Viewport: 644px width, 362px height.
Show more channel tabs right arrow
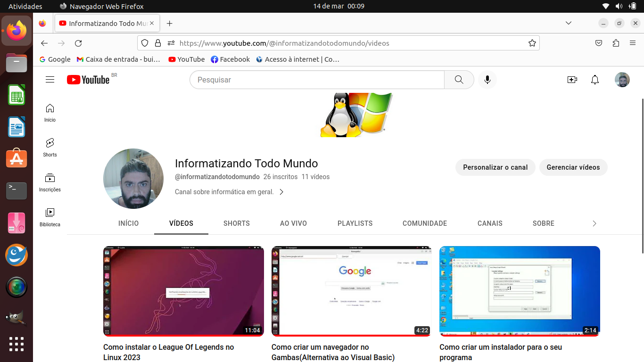click(x=594, y=223)
